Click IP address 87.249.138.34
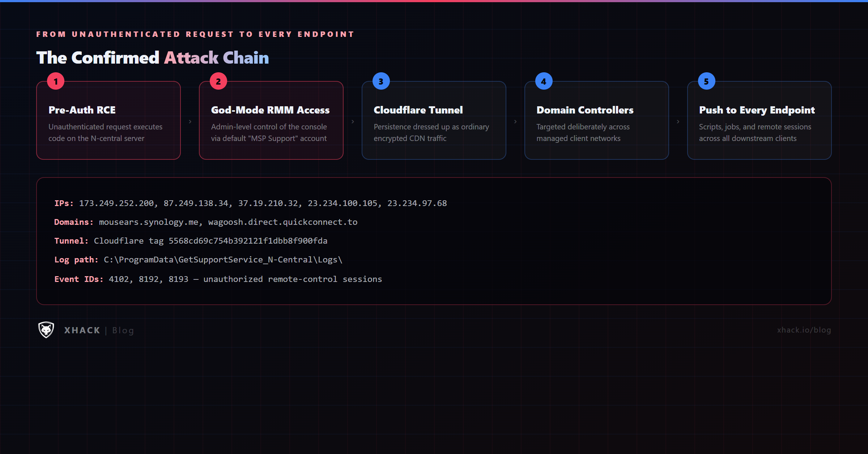Screen dimensions: 868x454 tap(196, 203)
